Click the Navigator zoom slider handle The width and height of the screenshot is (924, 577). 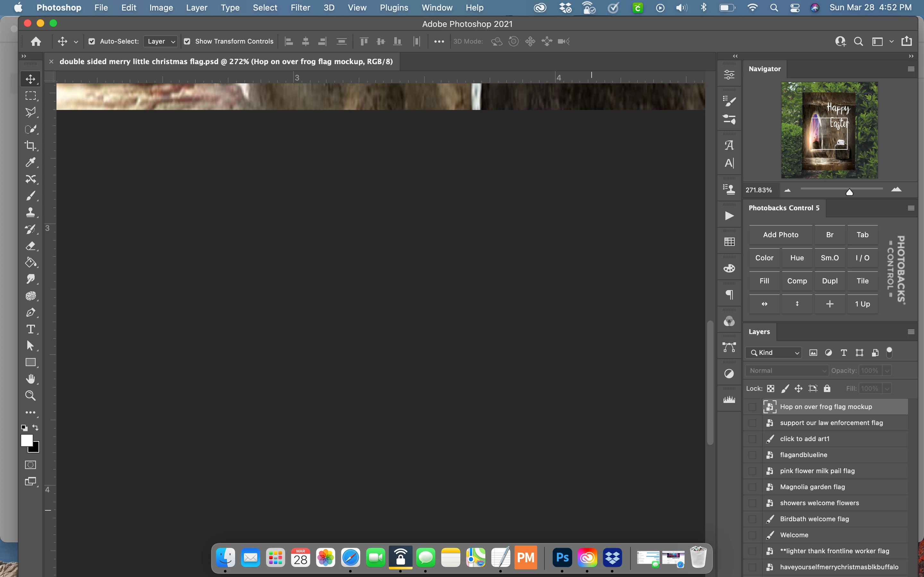click(849, 192)
